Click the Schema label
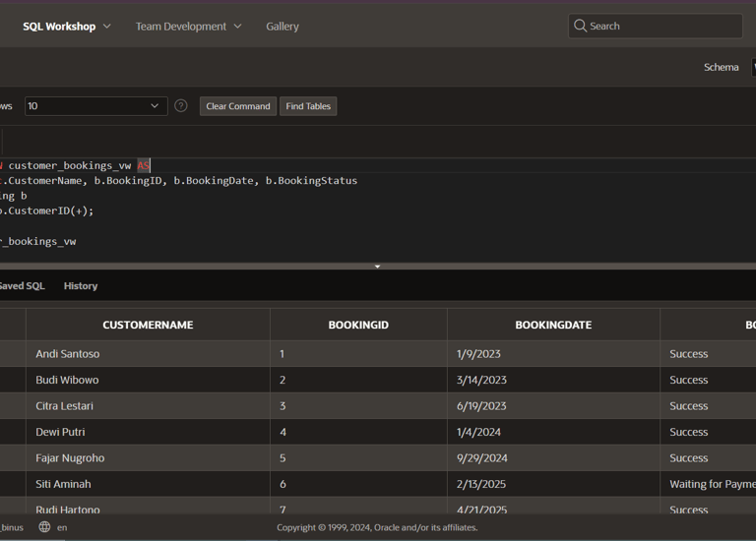Viewport: 756px width, 541px height. pyautogui.click(x=721, y=68)
